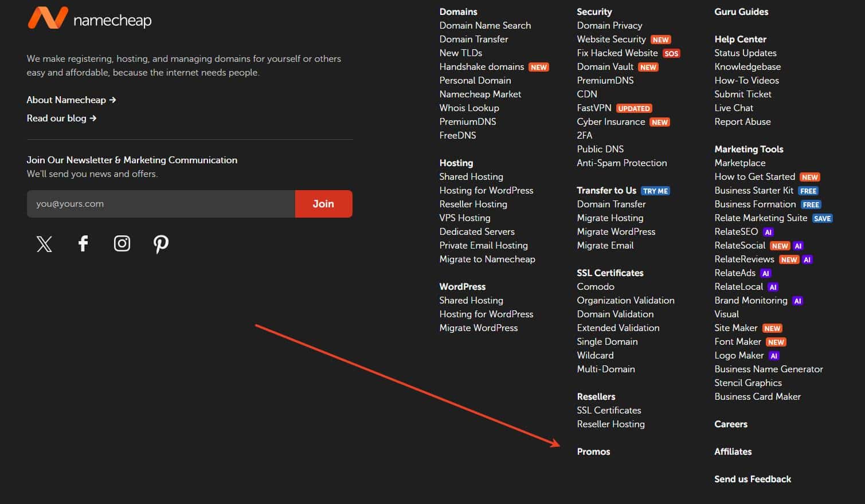Navigate to FastVPN in Security

tap(594, 108)
